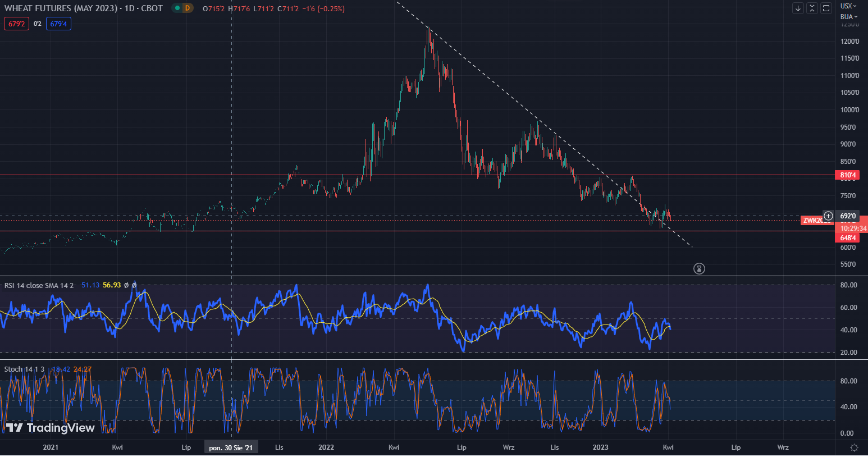Select the Stoch 14 1 3 indicator label

pos(24,369)
